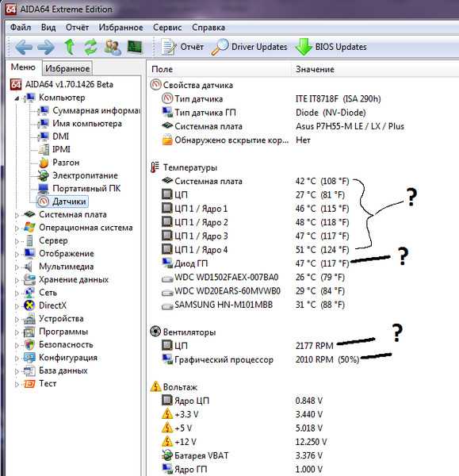Switch to the Избранное sidebar tab
The image size is (459, 476).
pyautogui.click(x=67, y=68)
